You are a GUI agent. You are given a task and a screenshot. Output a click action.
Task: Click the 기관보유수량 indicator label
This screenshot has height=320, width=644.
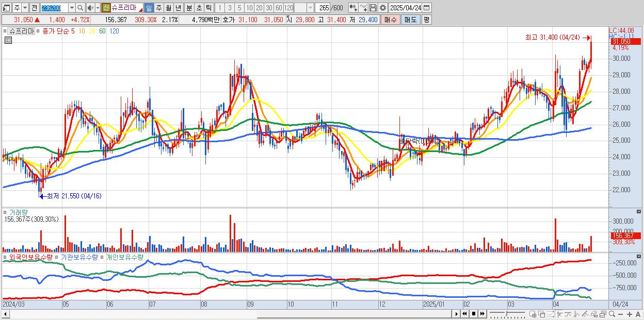coord(79,257)
